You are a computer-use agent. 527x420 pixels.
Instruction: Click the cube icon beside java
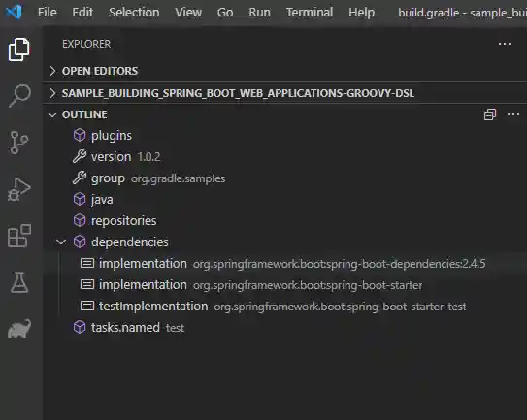[x=80, y=199]
